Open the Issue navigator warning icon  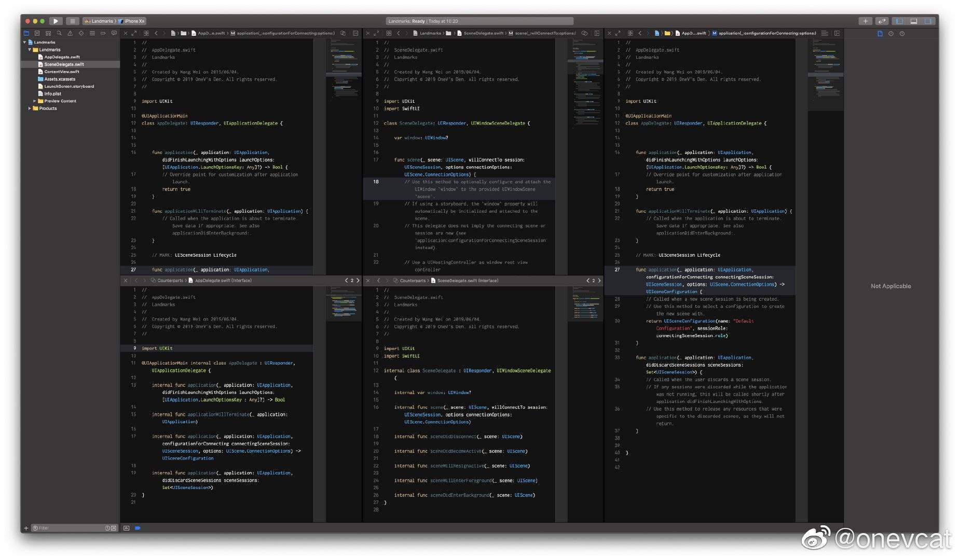(70, 33)
